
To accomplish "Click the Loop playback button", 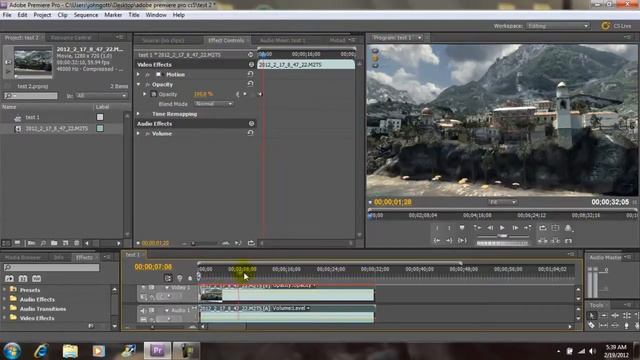I will tap(542, 228).
